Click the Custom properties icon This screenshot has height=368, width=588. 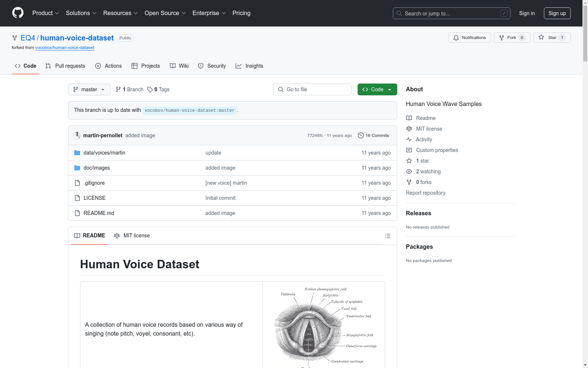click(409, 150)
